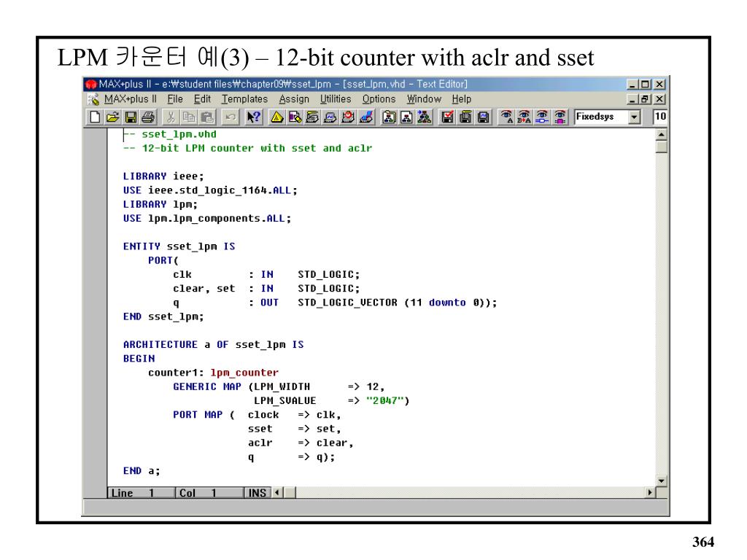Close the MAX+plus II main window

click(659, 85)
